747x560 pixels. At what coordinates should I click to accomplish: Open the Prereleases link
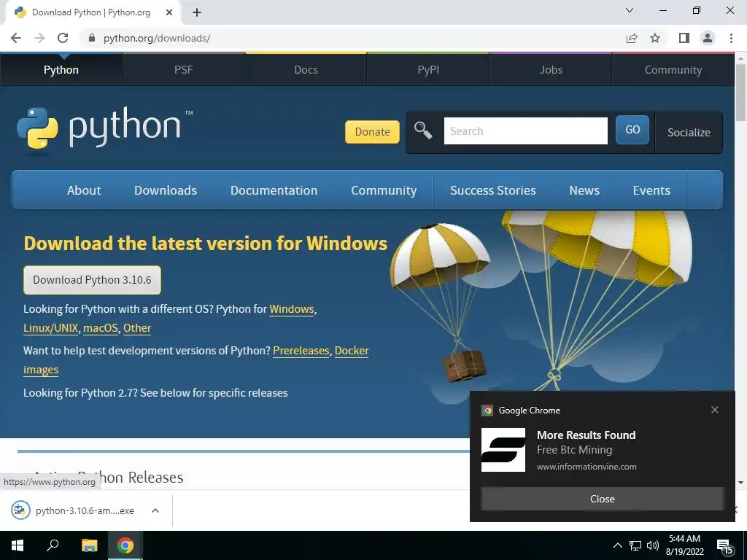click(301, 351)
